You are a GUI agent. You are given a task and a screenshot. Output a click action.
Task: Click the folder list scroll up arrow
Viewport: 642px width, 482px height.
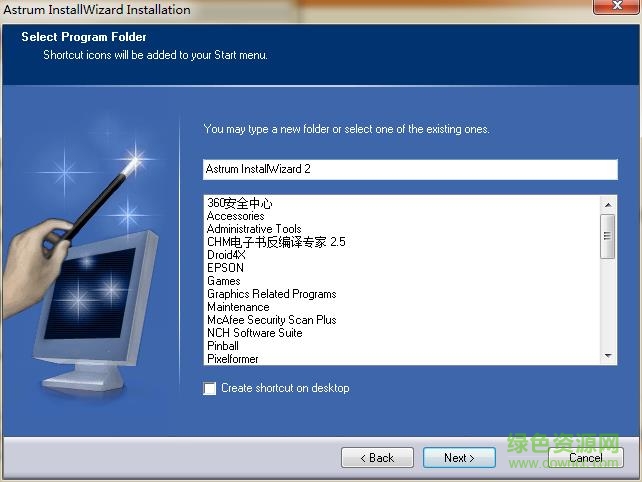(608, 204)
